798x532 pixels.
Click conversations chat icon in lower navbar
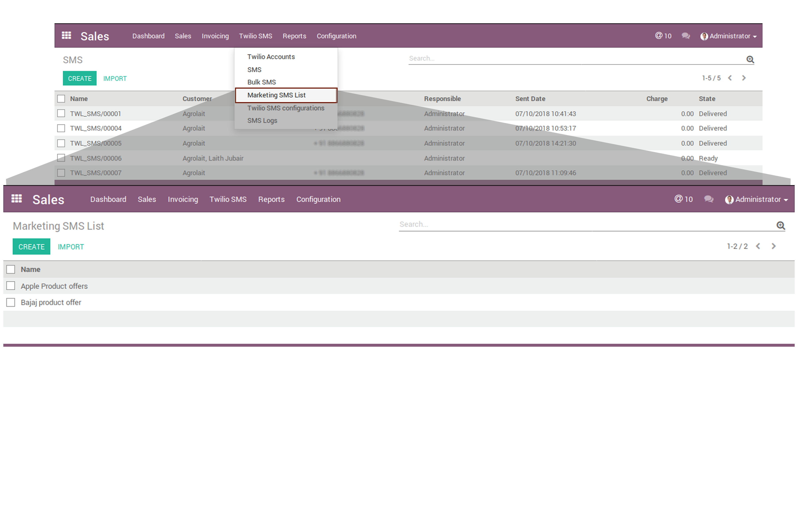tap(708, 199)
